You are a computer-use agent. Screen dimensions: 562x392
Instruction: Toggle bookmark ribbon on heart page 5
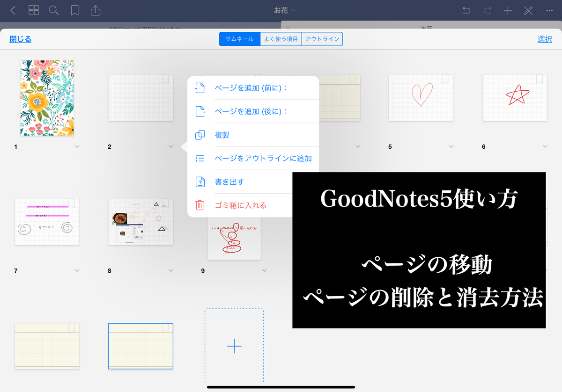coord(445,80)
